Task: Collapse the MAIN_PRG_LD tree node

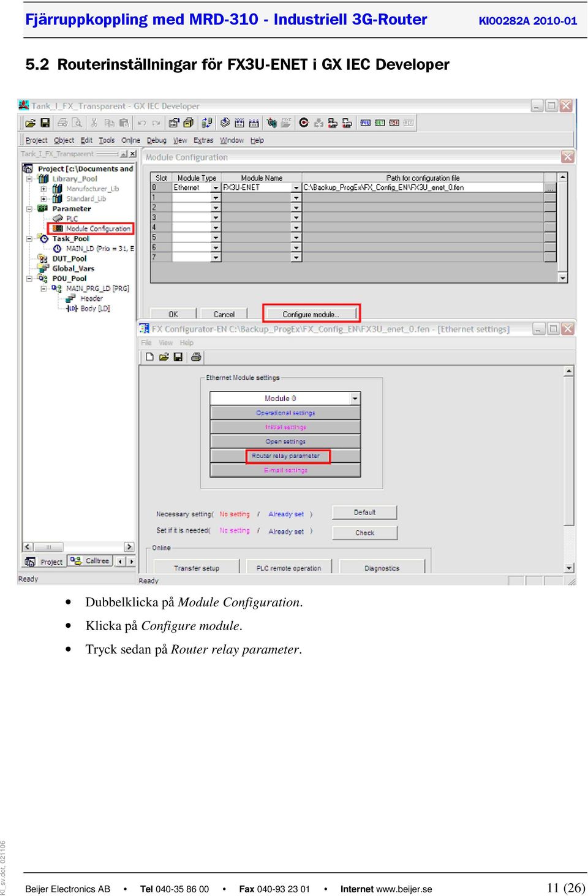Action: [x=43, y=288]
